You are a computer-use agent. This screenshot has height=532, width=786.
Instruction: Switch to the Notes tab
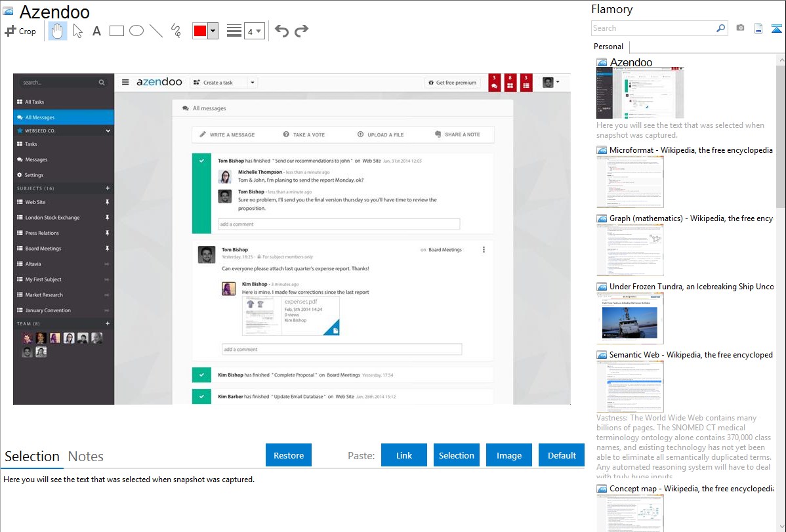pyautogui.click(x=86, y=457)
